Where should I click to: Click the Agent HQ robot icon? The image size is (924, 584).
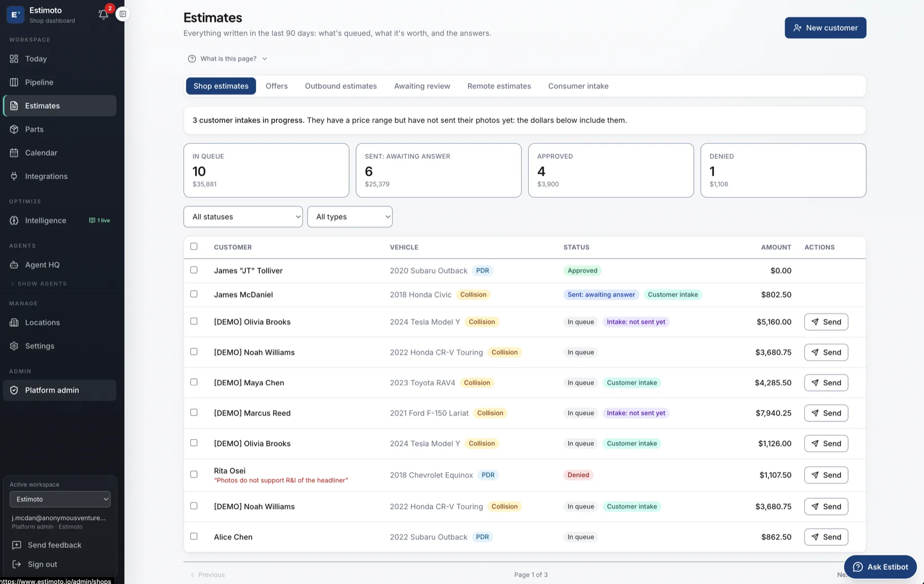point(14,265)
